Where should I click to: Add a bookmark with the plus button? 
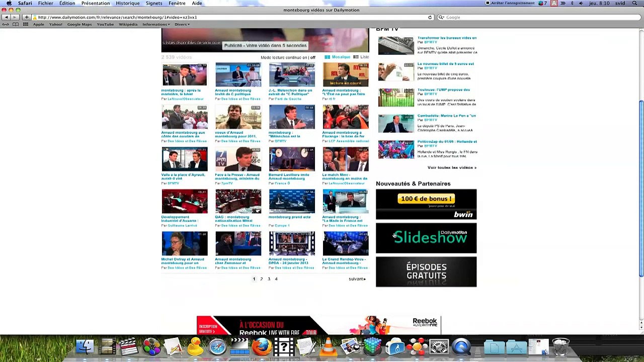[27, 17]
